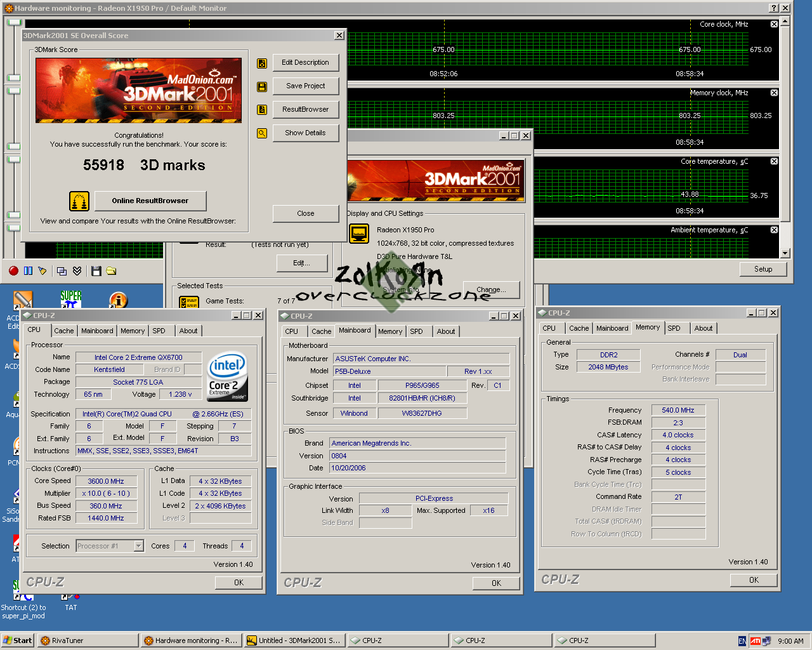This screenshot has width=812, height=650.
Task: Save monitoring data with the floppy disk icon
Action: (x=96, y=271)
